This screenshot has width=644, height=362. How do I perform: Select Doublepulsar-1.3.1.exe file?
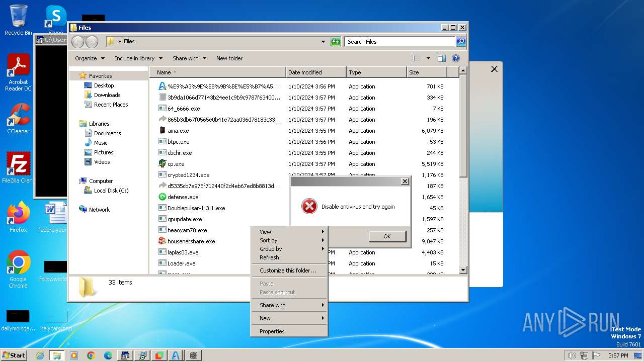point(196,208)
